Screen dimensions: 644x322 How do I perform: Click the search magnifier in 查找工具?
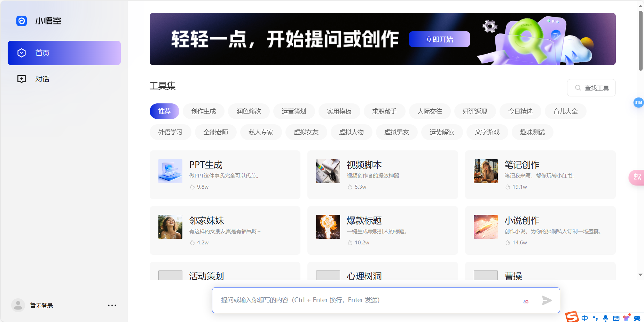[578, 88]
